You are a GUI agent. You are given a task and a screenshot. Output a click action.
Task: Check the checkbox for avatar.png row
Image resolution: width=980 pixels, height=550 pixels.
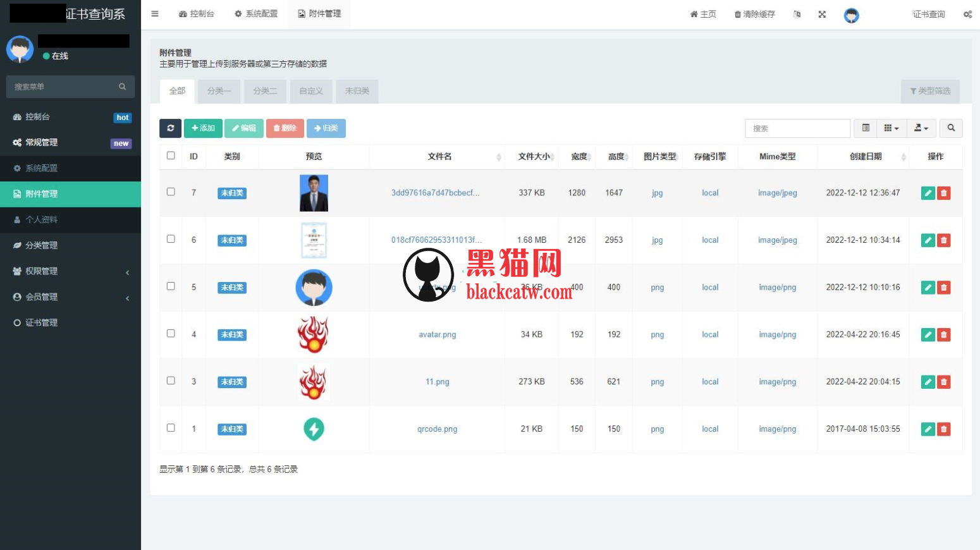[171, 333]
